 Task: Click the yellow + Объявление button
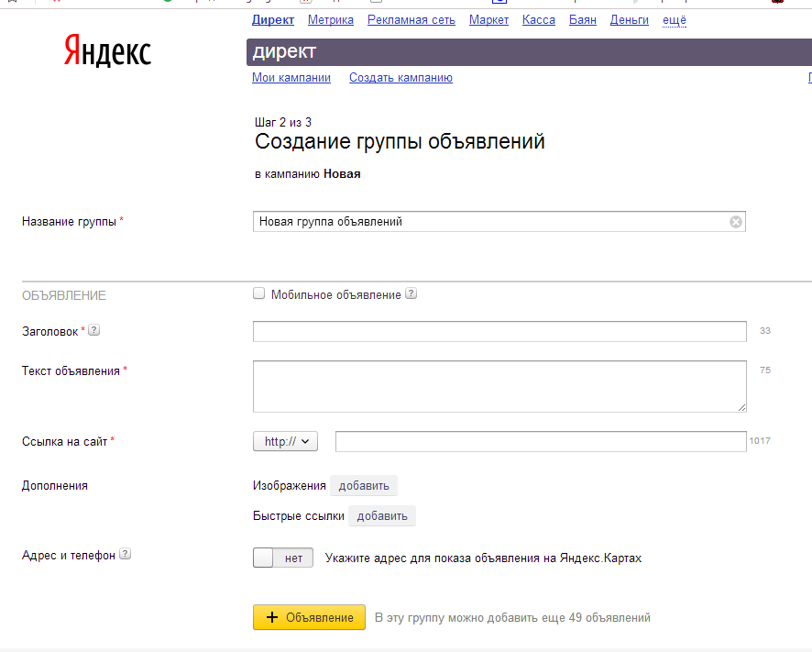(309, 617)
